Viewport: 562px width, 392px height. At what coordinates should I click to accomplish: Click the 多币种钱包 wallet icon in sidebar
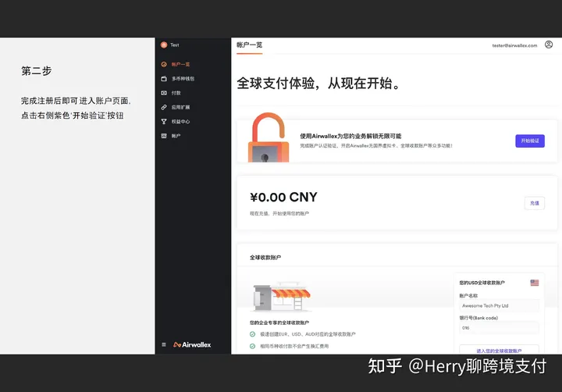coord(164,79)
